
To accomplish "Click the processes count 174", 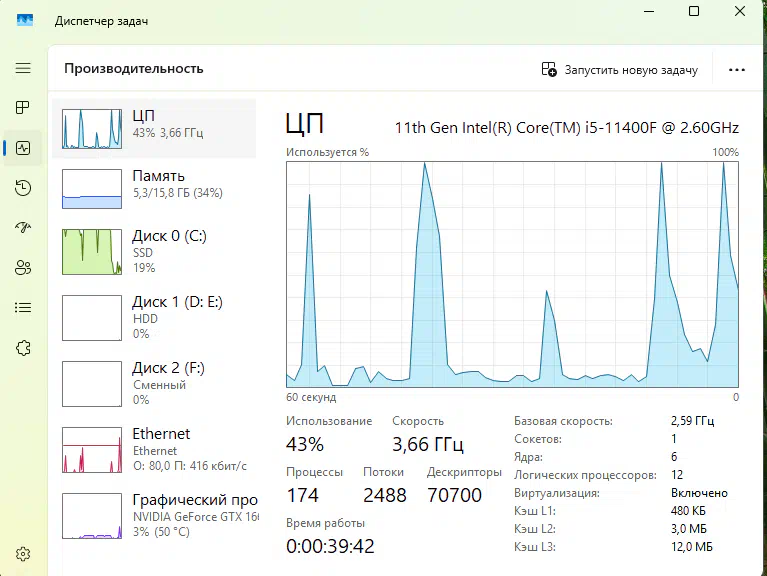I will point(302,495).
